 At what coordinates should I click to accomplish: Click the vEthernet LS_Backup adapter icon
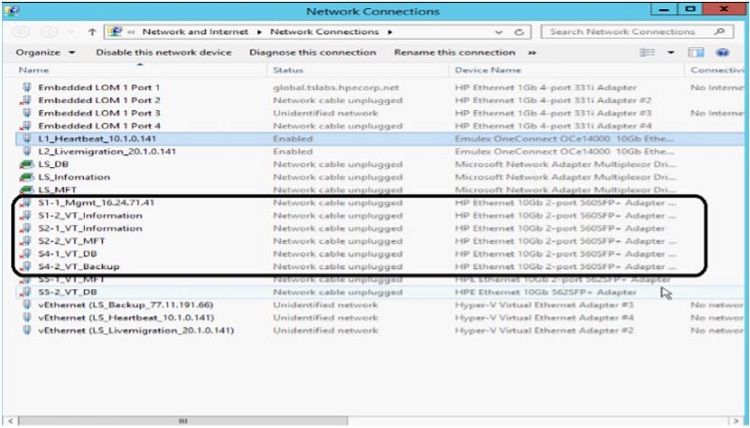coord(27,305)
